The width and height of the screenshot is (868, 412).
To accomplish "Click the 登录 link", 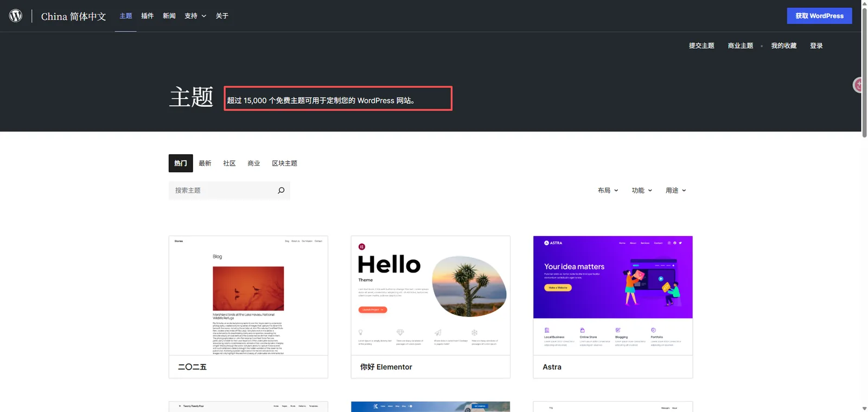I will tap(816, 46).
